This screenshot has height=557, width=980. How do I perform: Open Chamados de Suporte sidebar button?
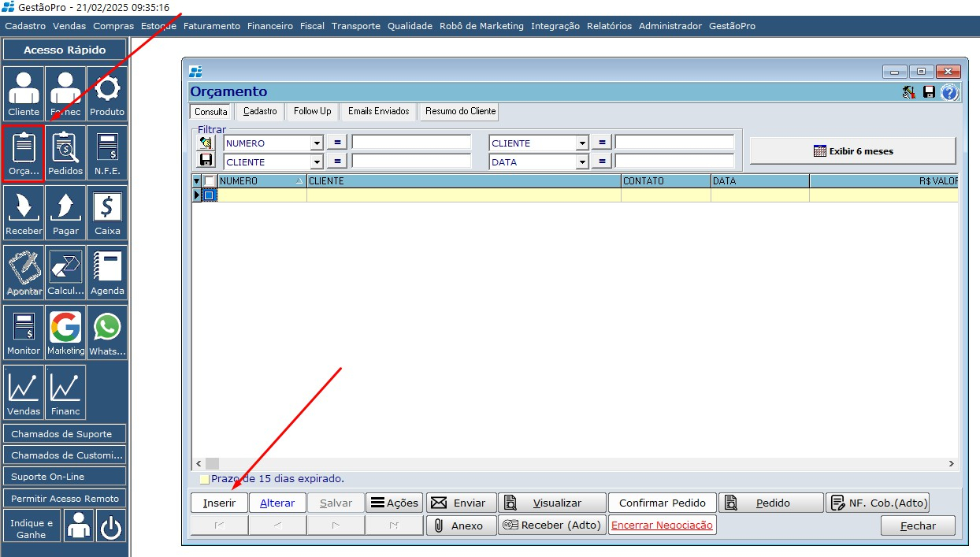[x=65, y=433]
